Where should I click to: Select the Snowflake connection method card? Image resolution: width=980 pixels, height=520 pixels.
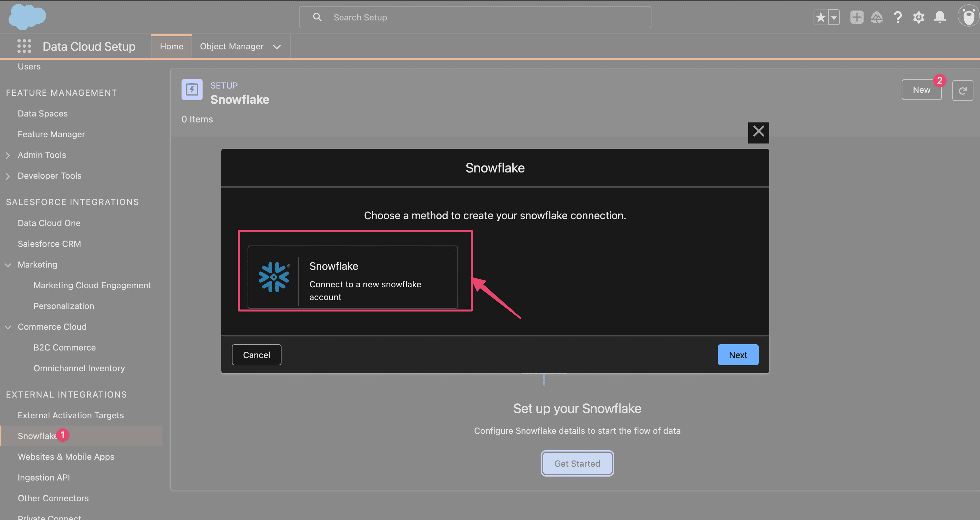[352, 277]
